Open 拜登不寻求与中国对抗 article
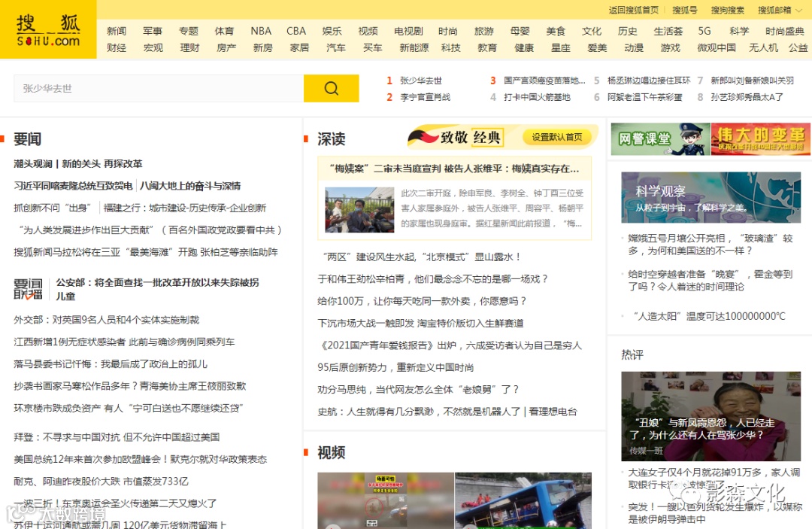This screenshot has width=812, height=529. click(x=117, y=437)
